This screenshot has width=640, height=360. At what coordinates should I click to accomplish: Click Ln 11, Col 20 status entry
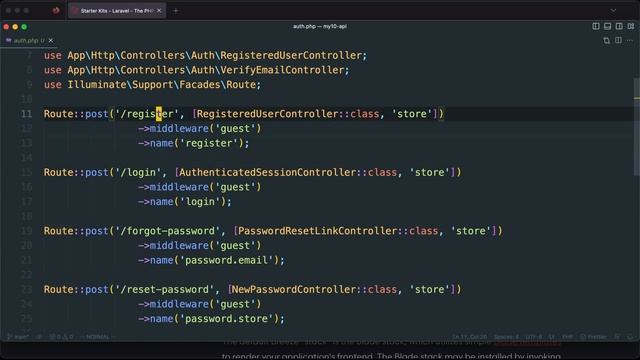click(469, 337)
